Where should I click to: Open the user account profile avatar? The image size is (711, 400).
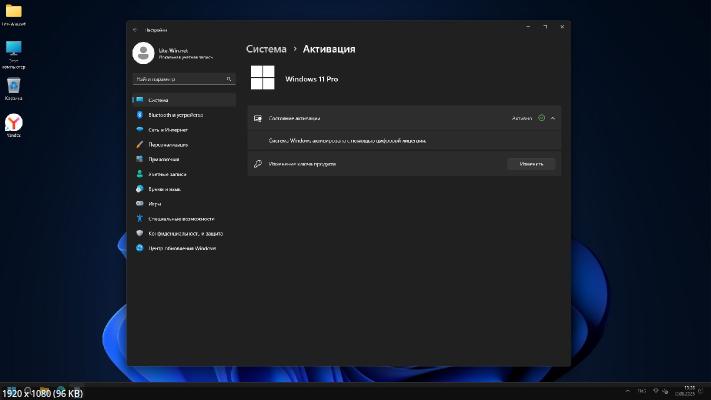pos(143,53)
